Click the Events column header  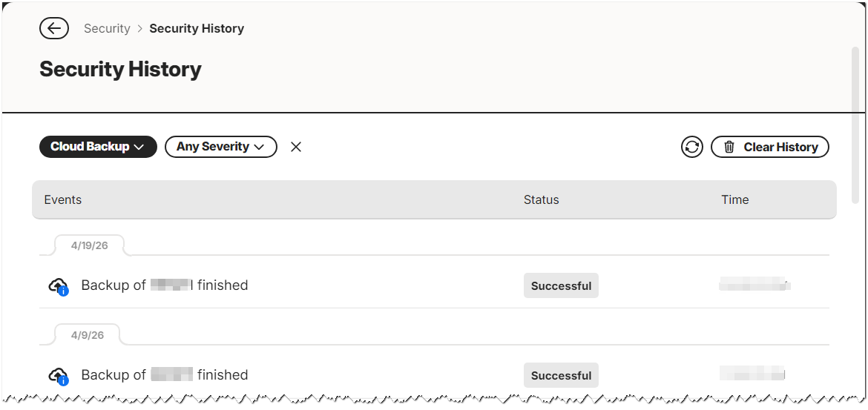[62, 199]
